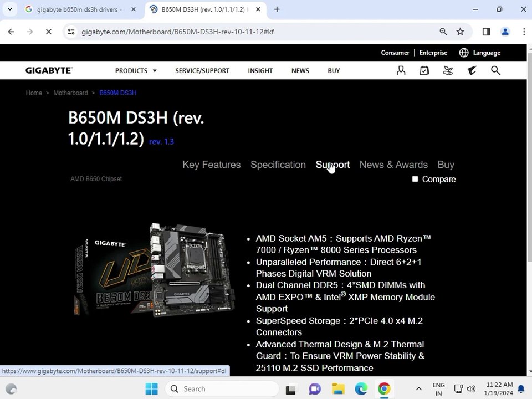Go to Motherboard breadcrumb

tap(70, 93)
